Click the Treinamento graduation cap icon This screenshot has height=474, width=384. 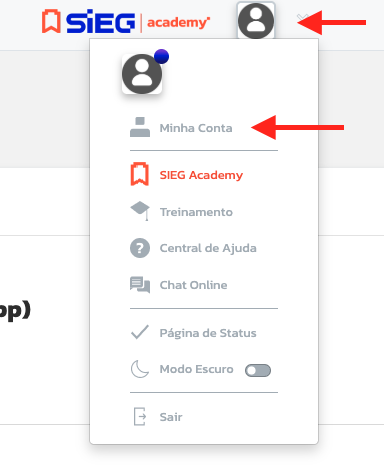point(140,211)
